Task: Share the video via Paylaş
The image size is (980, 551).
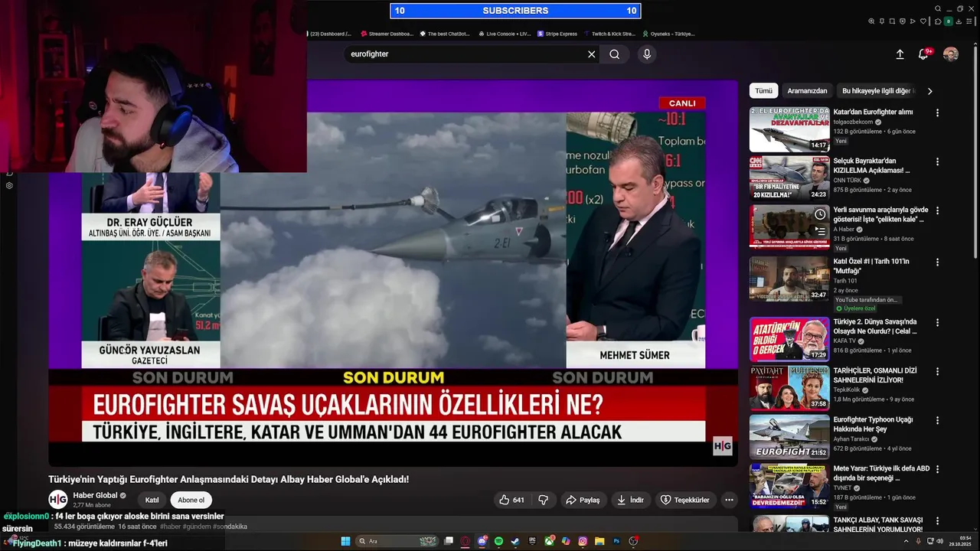Action: pos(583,500)
